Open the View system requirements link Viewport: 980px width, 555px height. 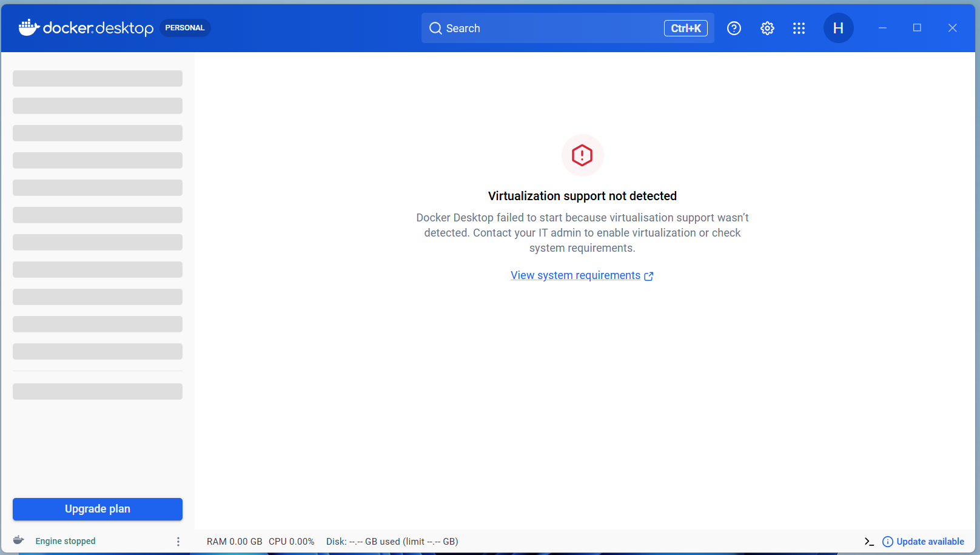[576, 275]
